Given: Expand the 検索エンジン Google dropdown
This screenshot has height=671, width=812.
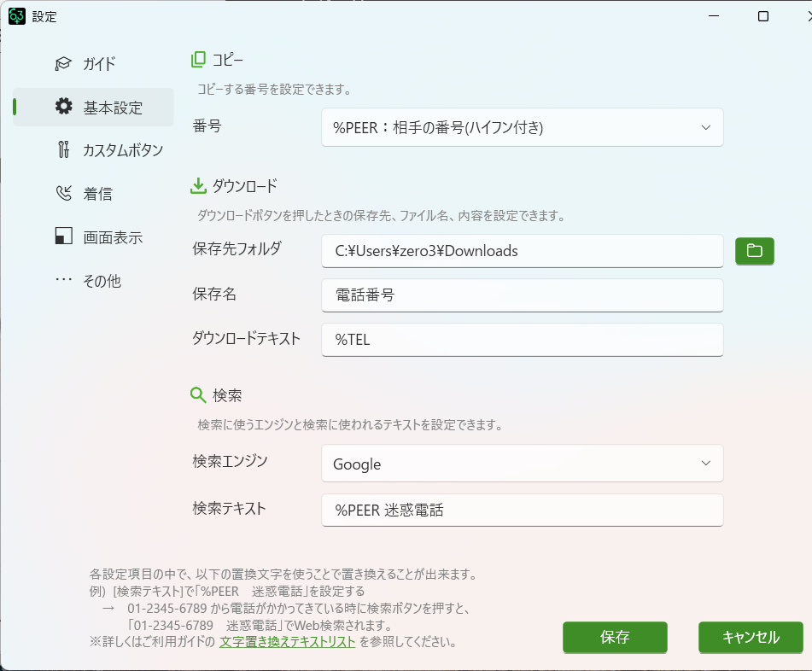Looking at the screenshot, I should [522, 464].
